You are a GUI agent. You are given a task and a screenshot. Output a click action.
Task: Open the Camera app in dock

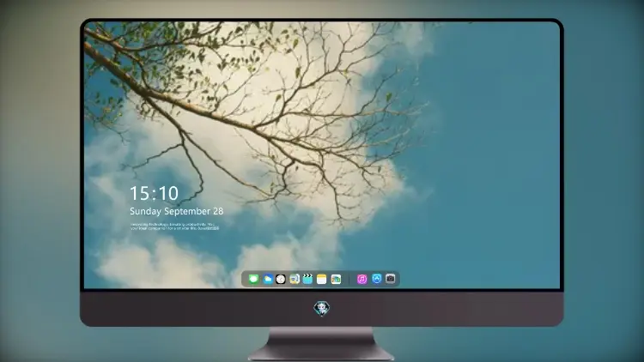pyautogui.click(x=390, y=279)
